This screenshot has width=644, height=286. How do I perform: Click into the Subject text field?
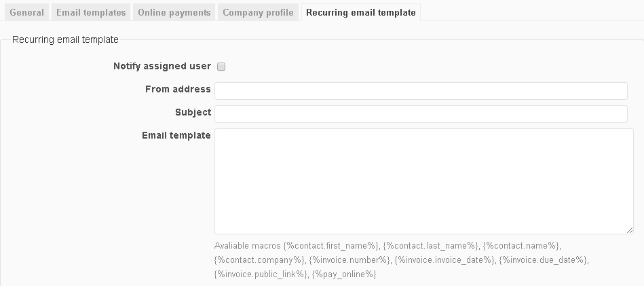(421, 113)
